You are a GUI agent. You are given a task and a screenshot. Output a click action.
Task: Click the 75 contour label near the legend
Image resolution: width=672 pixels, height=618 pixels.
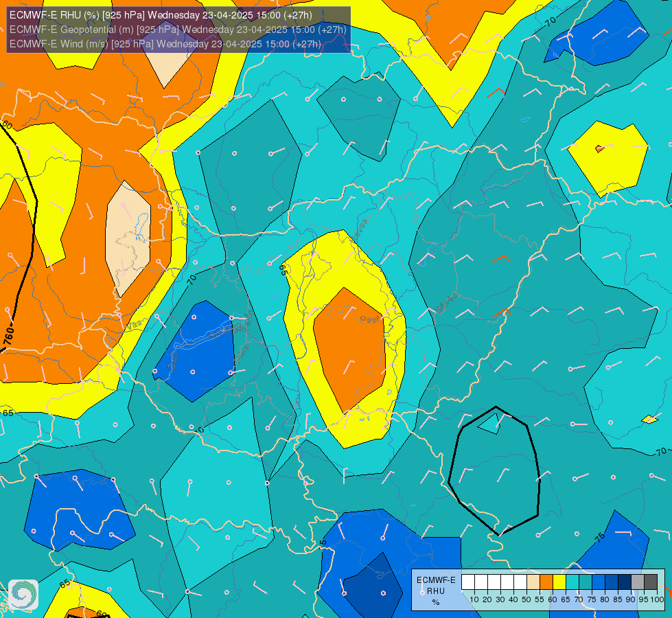[x=600, y=538]
